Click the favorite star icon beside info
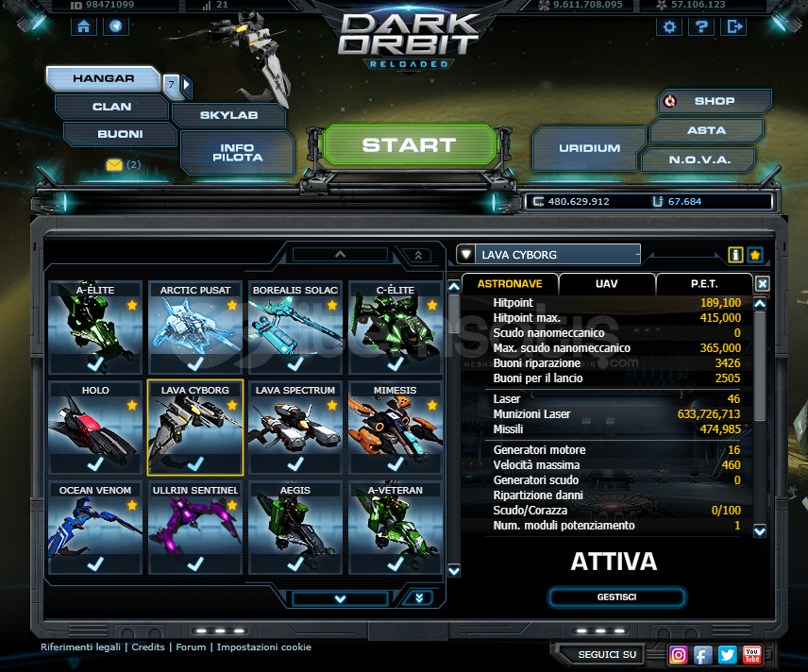 [x=755, y=255]
